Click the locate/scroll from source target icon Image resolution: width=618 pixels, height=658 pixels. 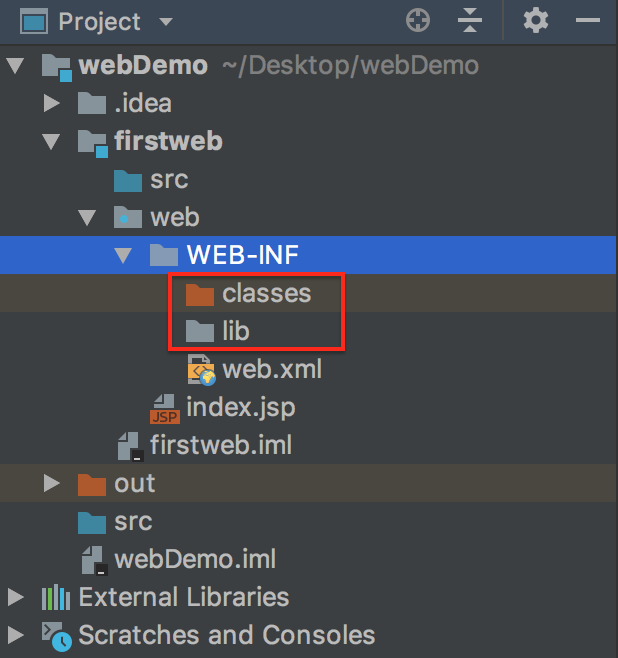[x=418, y=21]
